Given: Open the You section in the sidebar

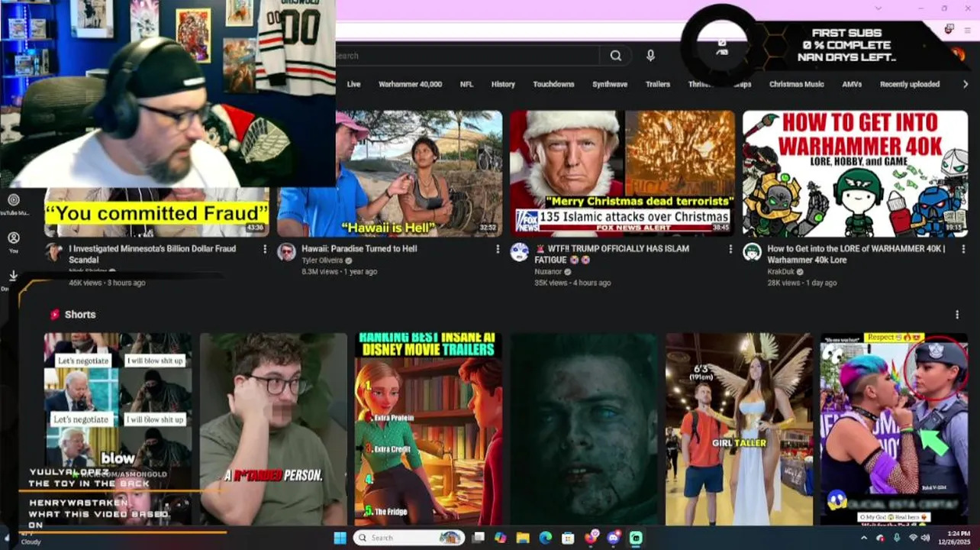Looking at the screenshot, I should coord(13,241).
